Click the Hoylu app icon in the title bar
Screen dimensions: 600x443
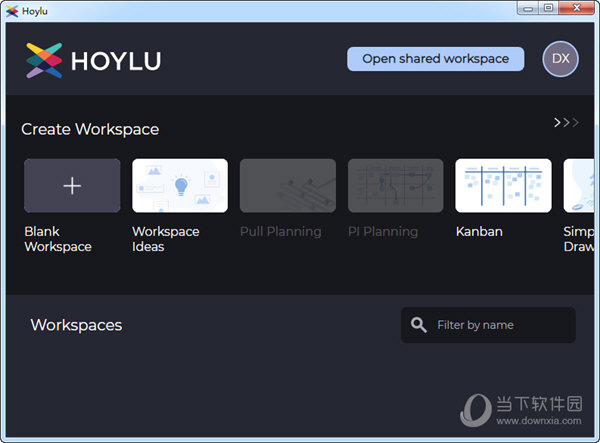pyautogui.click(x=12, y=11)
